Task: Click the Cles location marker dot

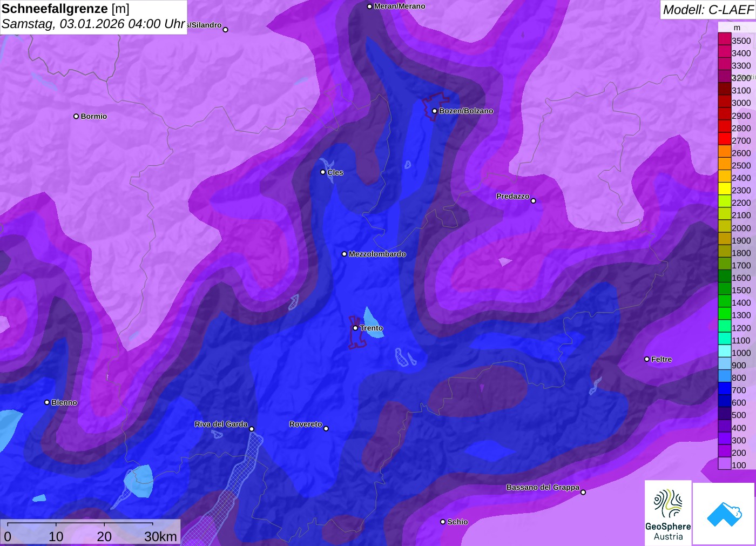Action: (323, 172)
